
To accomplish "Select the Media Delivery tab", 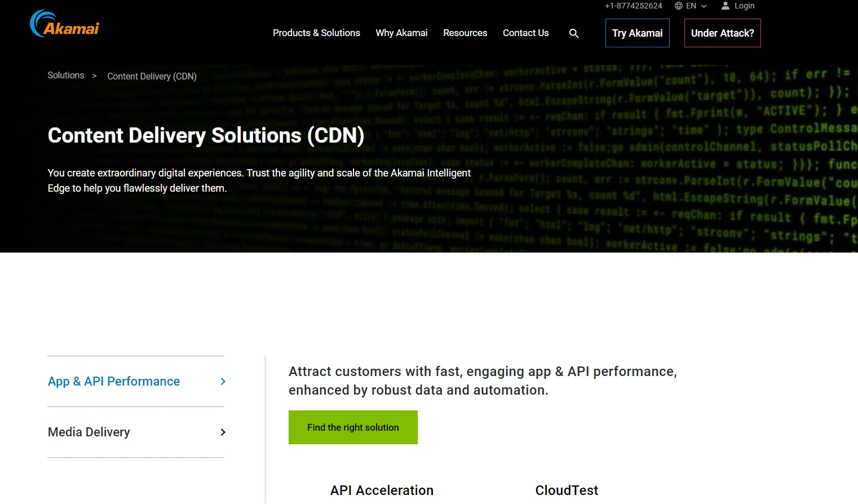I will pos(89,432).
